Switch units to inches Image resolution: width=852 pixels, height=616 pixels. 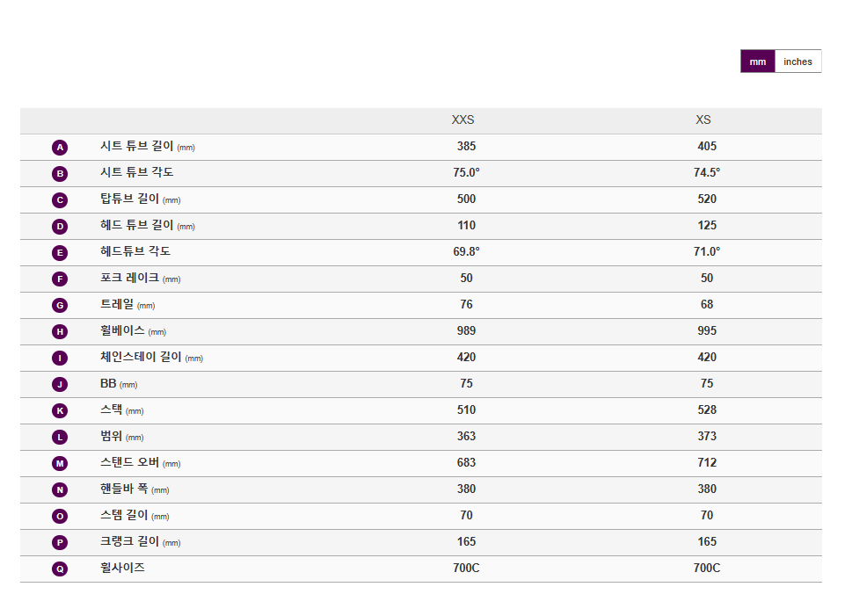(797, 62)
